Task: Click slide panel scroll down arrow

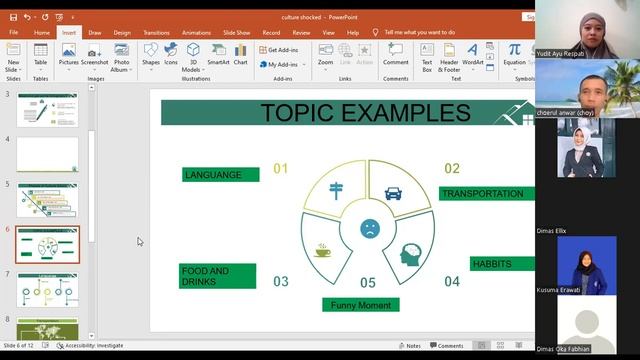Action: click(x=91, y=336)
